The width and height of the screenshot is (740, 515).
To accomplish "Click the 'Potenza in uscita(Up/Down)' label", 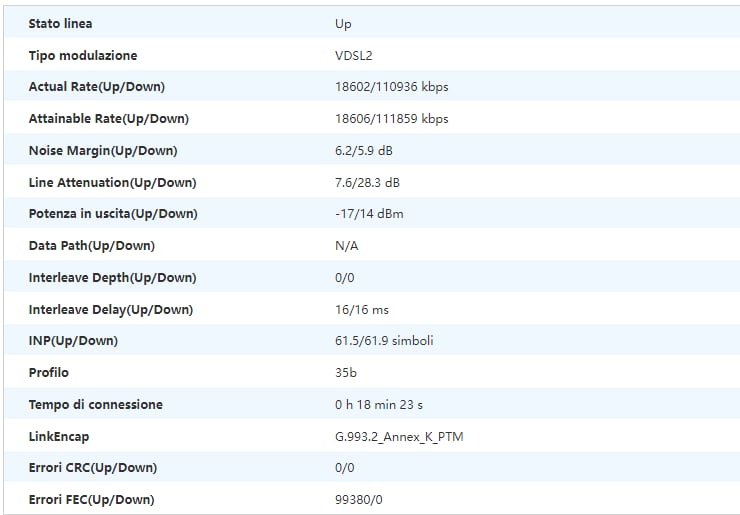I will 113,214.
